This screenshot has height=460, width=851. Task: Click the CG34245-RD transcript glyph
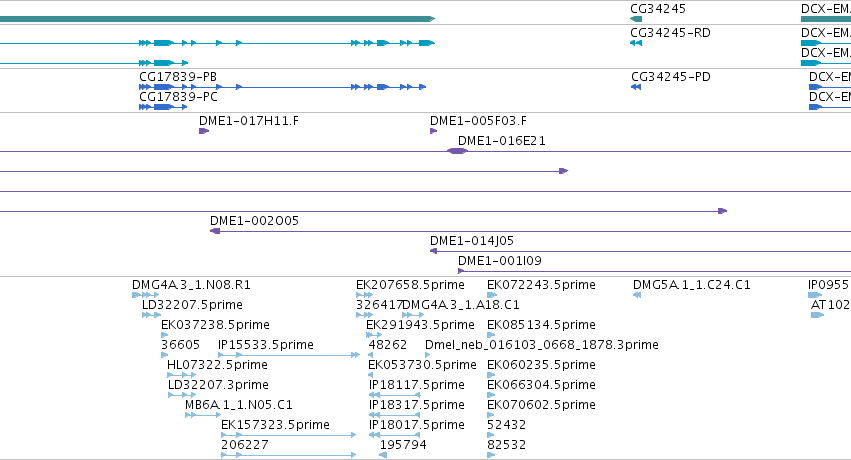[636, 43]
